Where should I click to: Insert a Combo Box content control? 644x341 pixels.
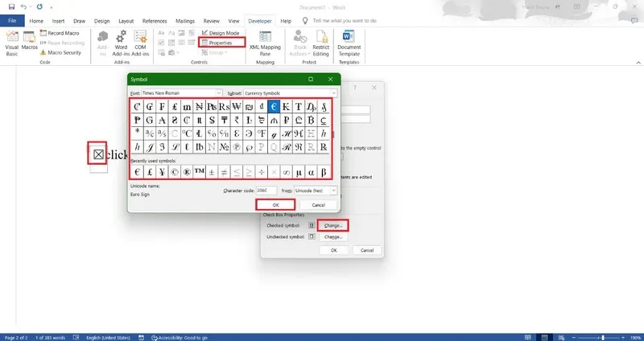click(x=171, y=43)
